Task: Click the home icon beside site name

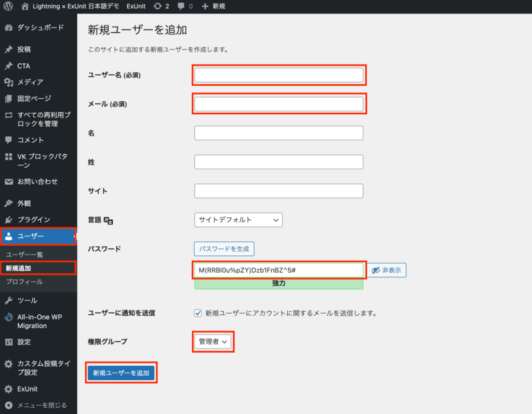Action: 25,7
